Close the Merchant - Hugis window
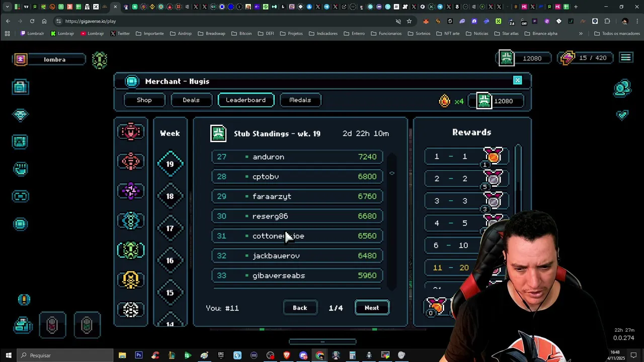This screenshot has height=362, width=644. (517, 80)
